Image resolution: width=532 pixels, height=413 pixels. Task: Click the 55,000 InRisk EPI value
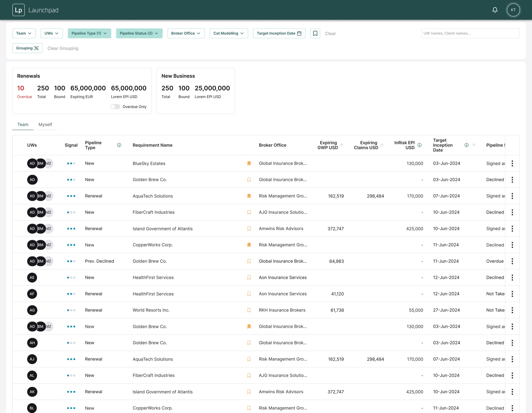click(x=416, y=310)
